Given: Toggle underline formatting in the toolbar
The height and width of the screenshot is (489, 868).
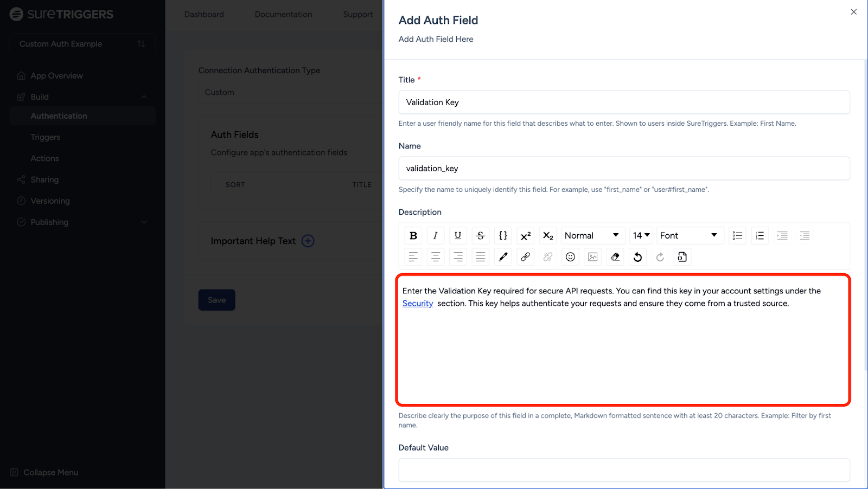Looking at the screenshot, I should [x=458, y=235].
